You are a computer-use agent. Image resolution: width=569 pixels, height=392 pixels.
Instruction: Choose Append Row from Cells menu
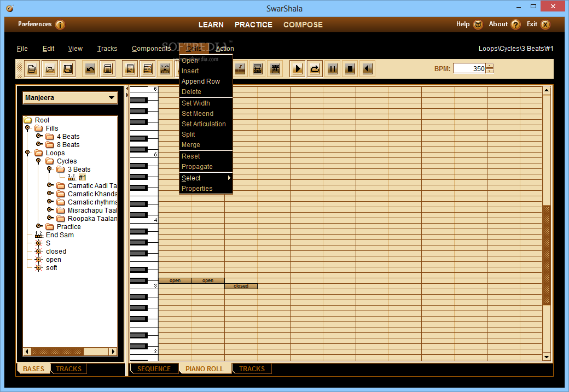(206, 81)
